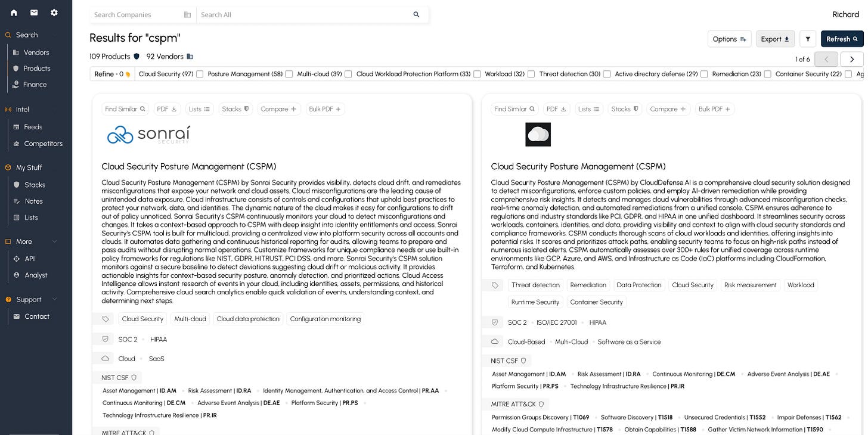Open Finance in the sidebar
The width and height of the screenshot is (868, 435).
click(35, 85)
